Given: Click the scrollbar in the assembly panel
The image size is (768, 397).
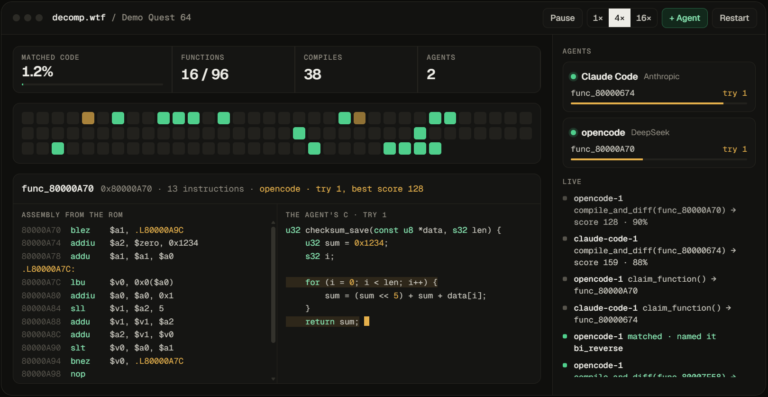Looking at the screenshot, I should coord(273,284).
